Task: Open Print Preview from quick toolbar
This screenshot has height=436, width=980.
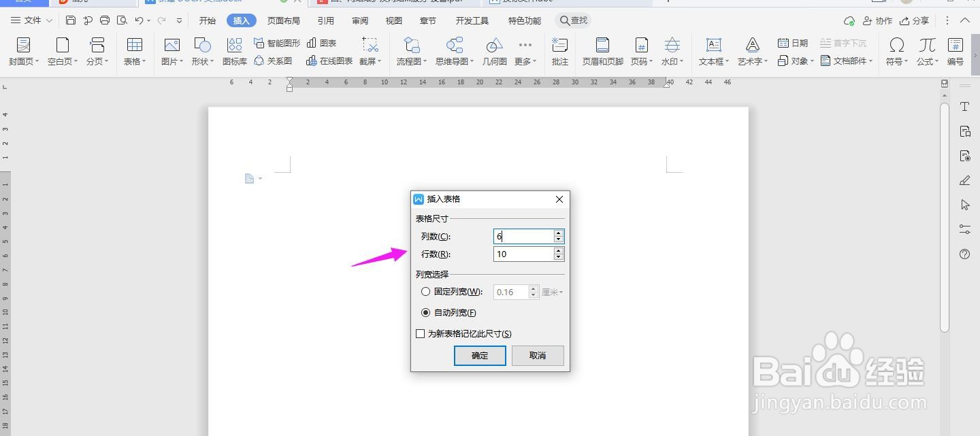Action: [122, 20]
